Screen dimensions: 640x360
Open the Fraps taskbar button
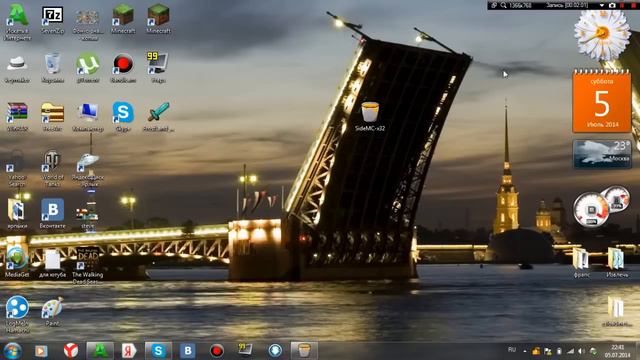pos(246,350)
